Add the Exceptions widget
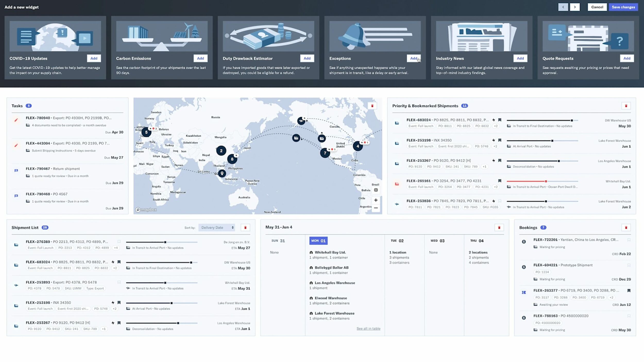644x362 pixels. pyautogui.click(x=413, y=58)
